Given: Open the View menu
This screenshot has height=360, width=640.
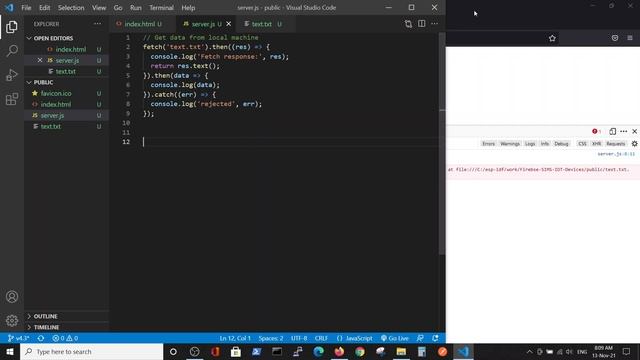Looking at the screenshot, I should tap(99, 8).
